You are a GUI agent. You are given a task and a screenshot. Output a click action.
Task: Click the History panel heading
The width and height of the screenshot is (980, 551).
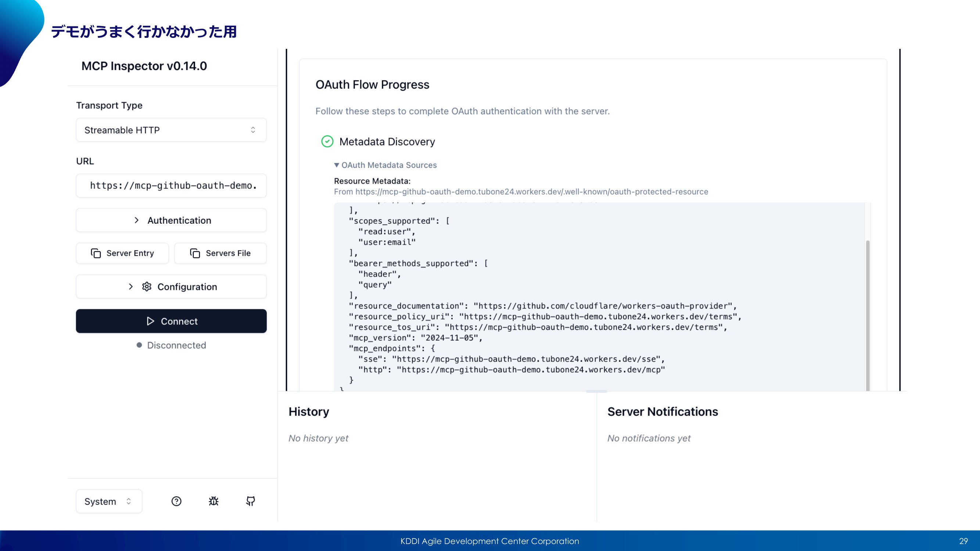click(x=309, y=411)
